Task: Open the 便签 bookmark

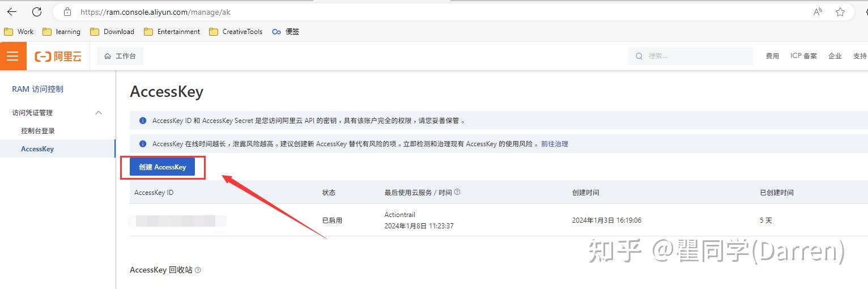Action: (286, 32)
